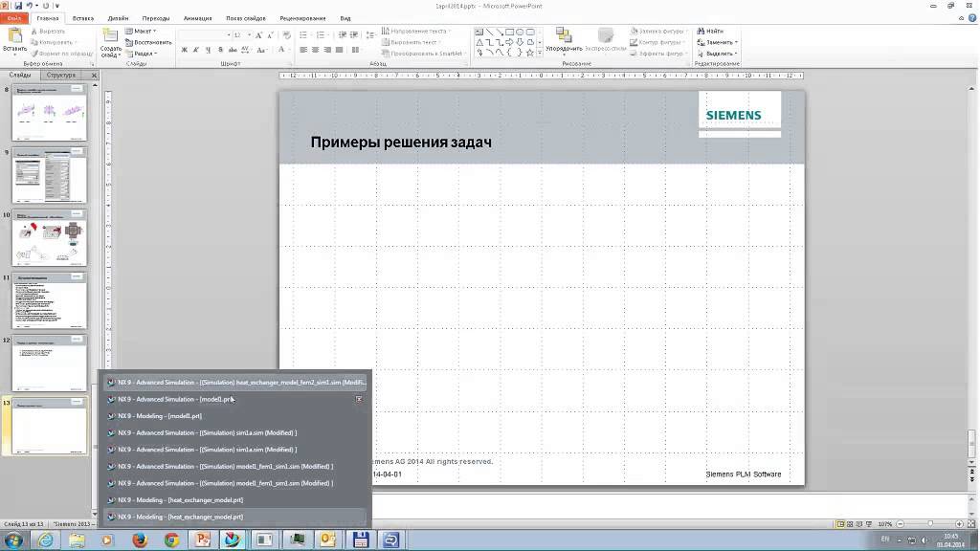The image size is (980, 551).
Task: Toggle underline Ч formatting
Action: [208, 50]
